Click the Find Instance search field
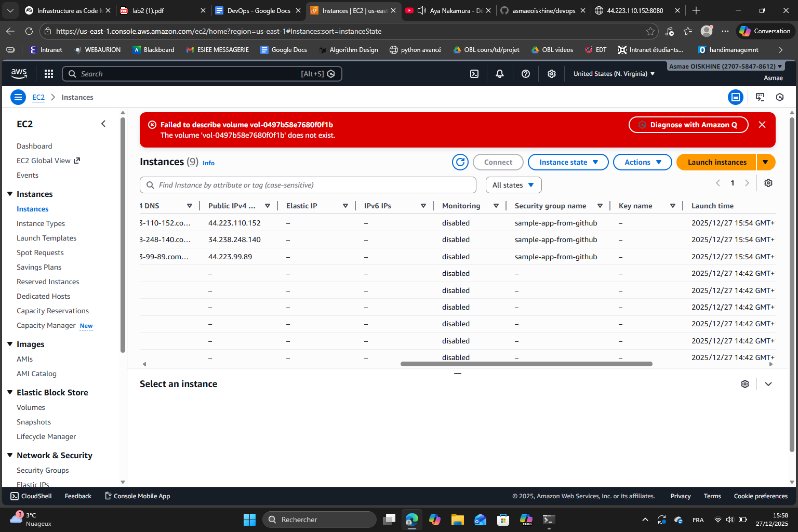 (x=308, y=184)
